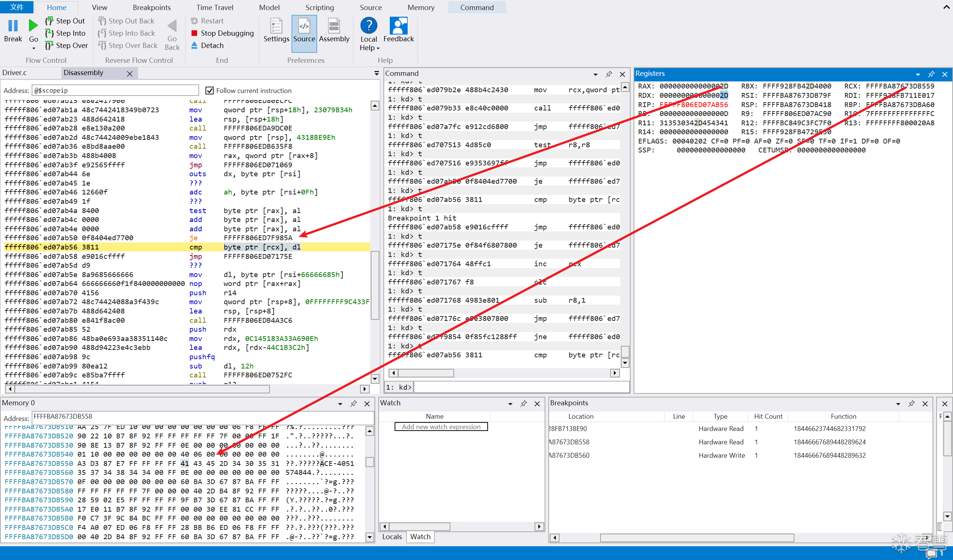Image resolution: width=953 pixels, height=560 pixels.
Task: Switch to the Locals tab
Action: [391, 537]
